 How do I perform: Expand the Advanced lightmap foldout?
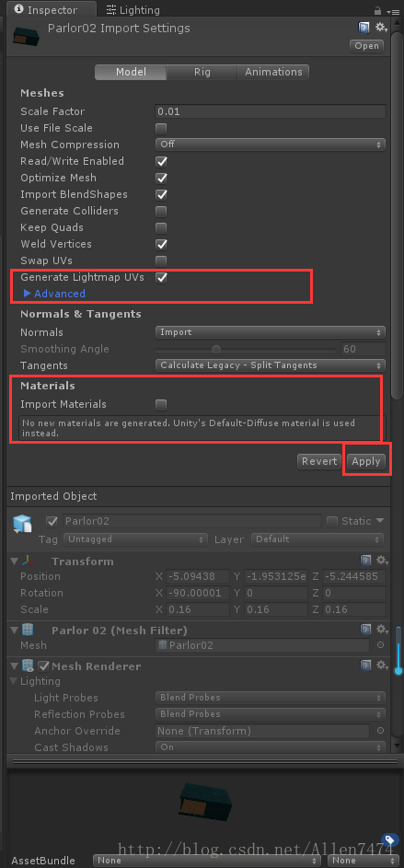click(x=27, y=294)
